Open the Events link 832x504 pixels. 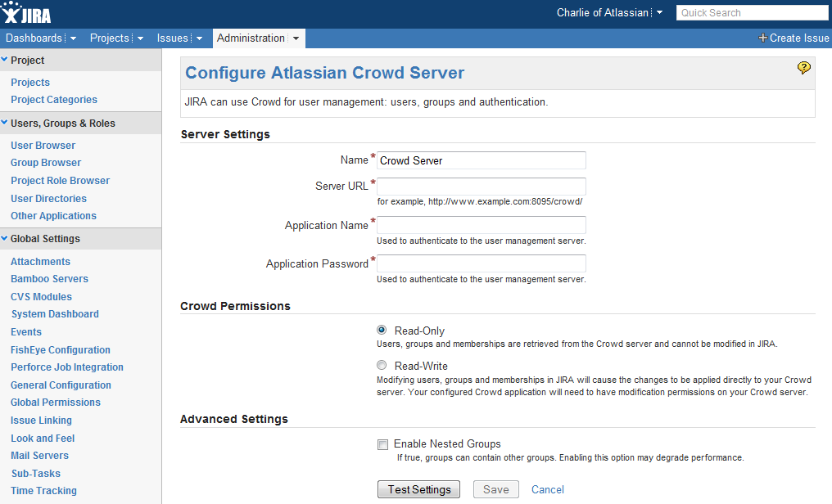point(26,331)
